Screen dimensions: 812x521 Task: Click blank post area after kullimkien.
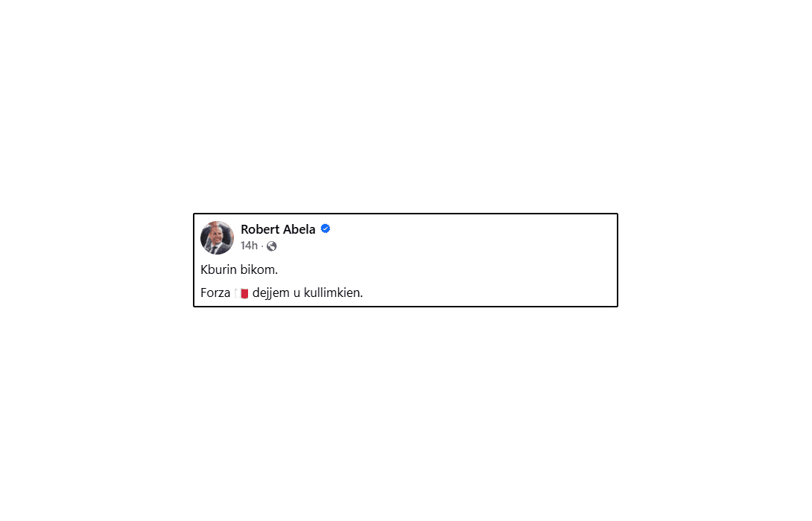(488, 293)
